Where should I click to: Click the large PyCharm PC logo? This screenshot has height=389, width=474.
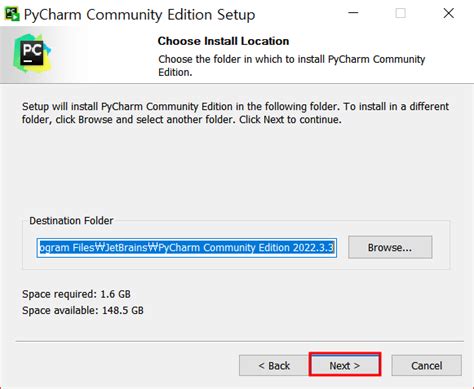[32, 53]
